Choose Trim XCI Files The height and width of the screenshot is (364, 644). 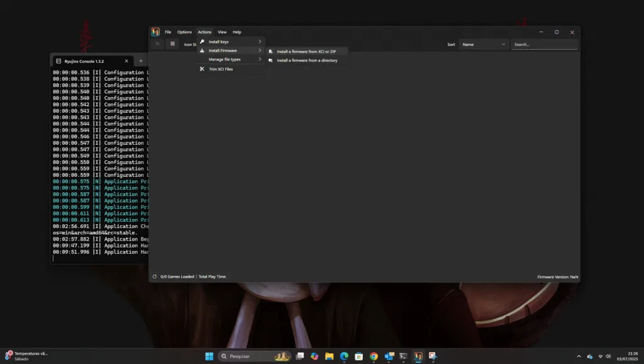(231, 69)
